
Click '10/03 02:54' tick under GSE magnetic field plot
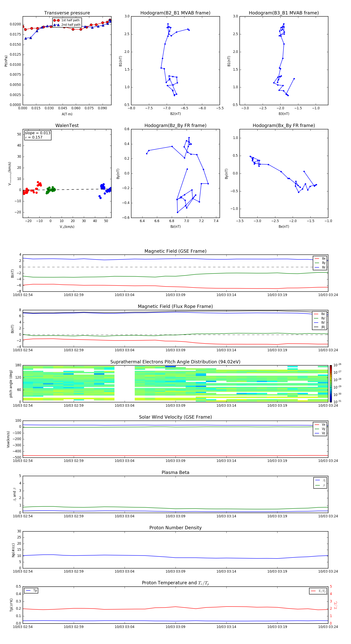(x=23, y=295)
